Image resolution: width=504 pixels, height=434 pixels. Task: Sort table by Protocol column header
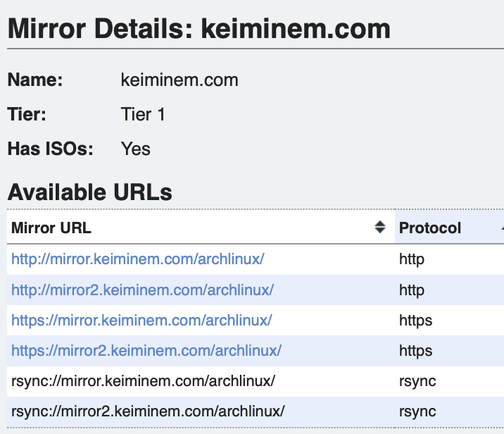coord(430,228)
